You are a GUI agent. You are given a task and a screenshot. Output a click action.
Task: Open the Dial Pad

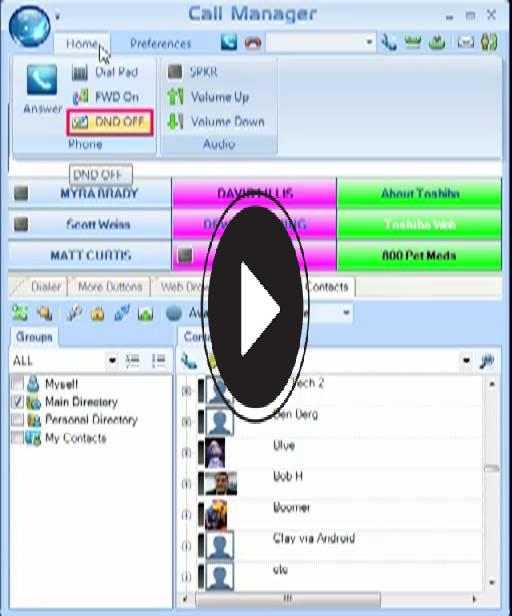pyautogui.click(x=106, y=72)
